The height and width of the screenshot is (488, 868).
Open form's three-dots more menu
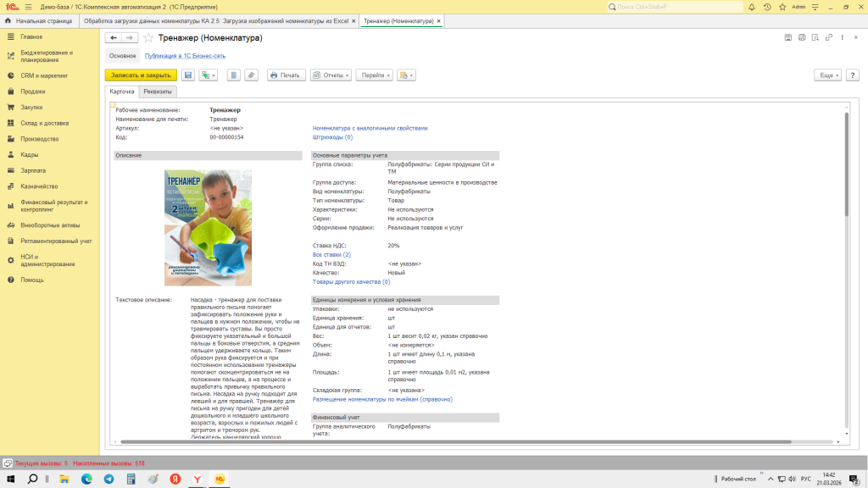[x=843, y=37]
